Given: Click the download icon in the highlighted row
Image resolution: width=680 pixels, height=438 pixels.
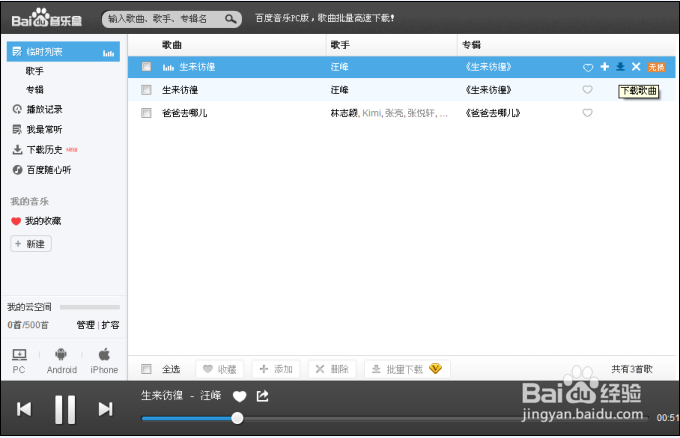Looking at the screenshot, I should click(x=621, y=66).
